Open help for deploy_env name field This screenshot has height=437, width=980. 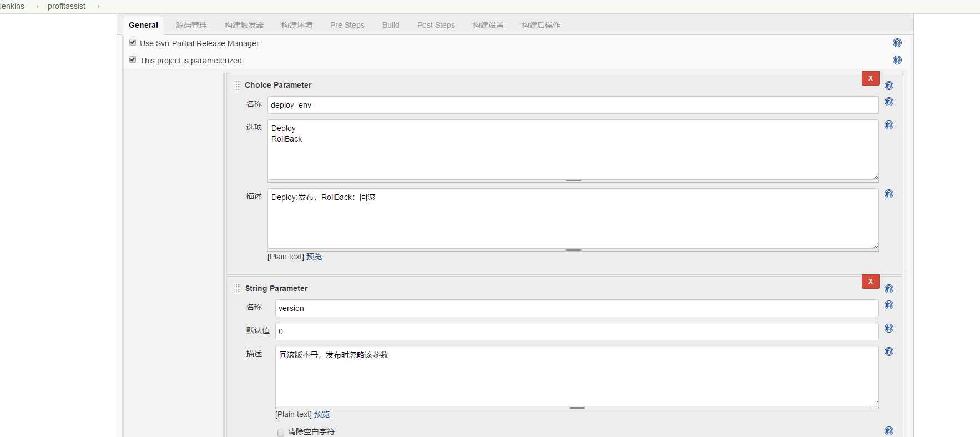click(889, 102)
